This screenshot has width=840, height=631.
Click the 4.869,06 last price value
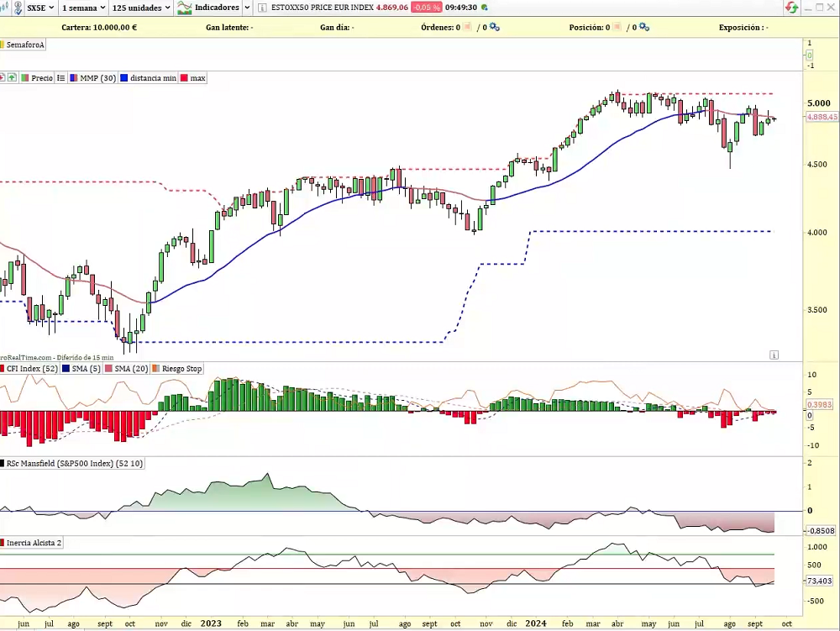[391, 8]
